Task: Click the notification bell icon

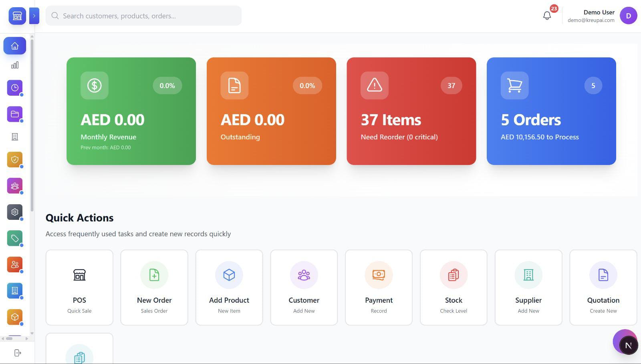Action: [547, 16]
